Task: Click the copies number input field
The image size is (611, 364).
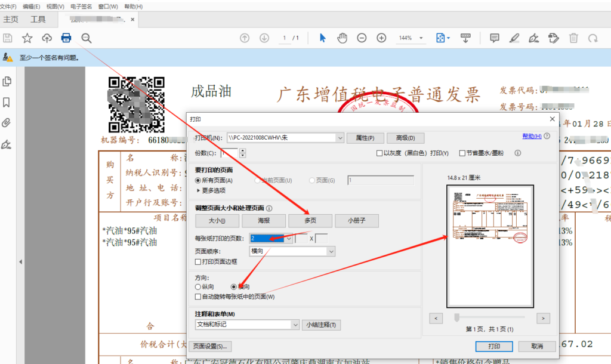Action: (229, 152)
